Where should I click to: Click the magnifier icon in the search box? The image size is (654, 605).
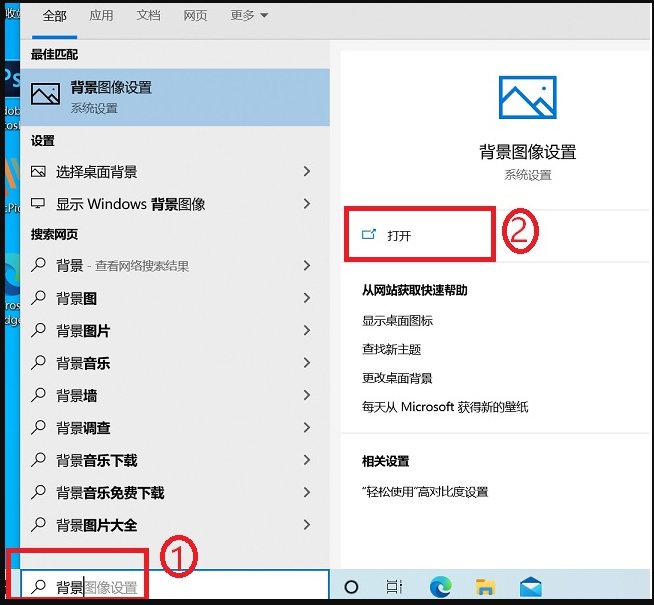pyautogui.click(x=38, y=587)
